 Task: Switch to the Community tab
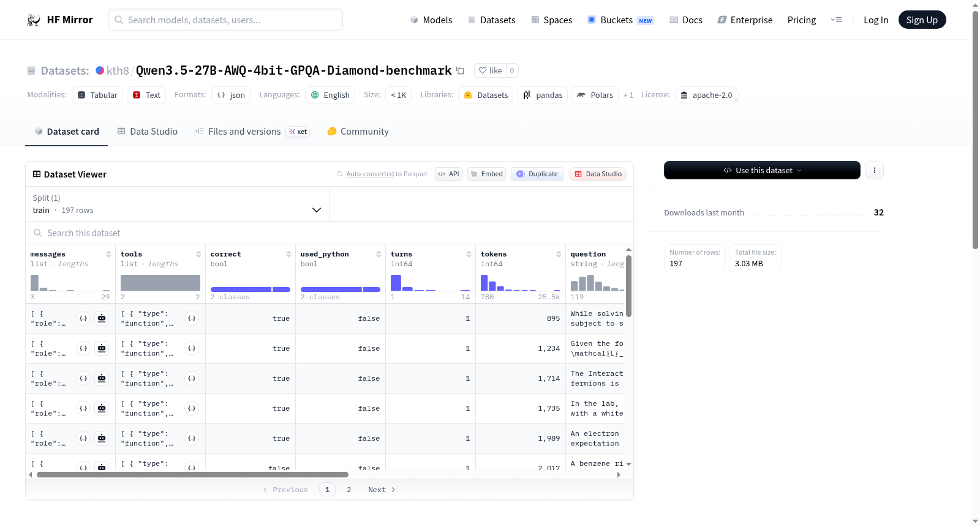(358, 131)
